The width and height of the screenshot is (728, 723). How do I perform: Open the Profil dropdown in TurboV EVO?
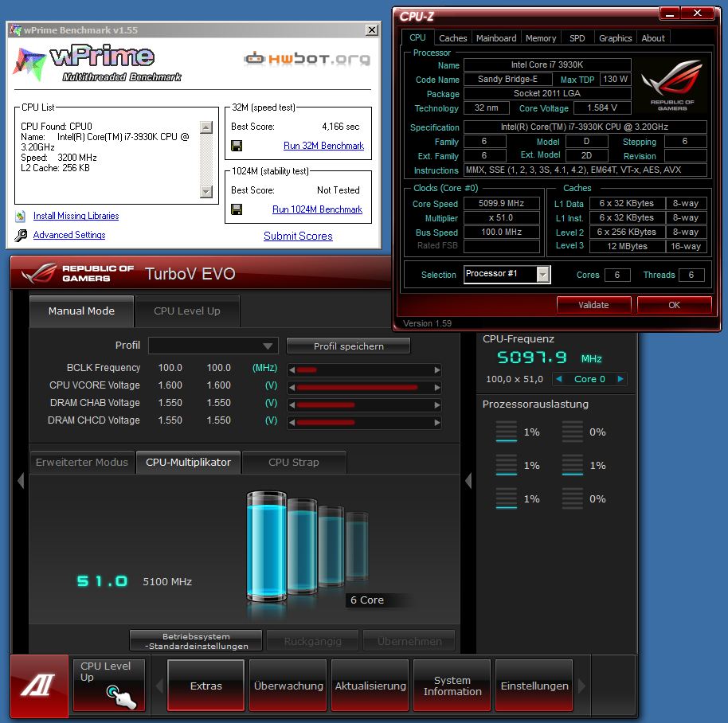pyautogui.click(x=213, y=346)
